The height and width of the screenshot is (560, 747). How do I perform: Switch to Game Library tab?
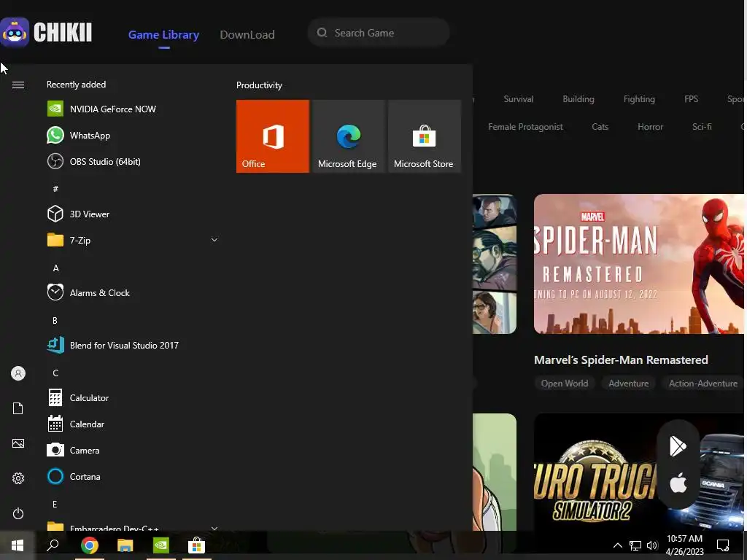click(163, 35)
